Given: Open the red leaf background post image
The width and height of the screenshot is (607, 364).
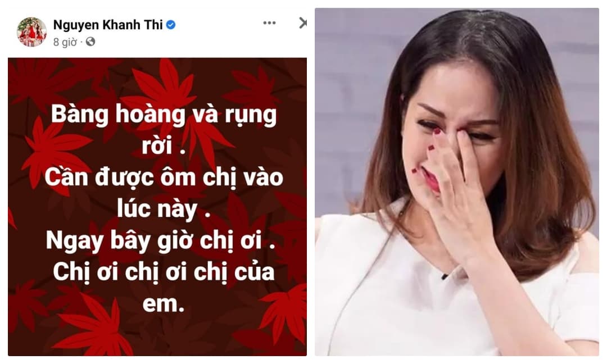Looking at the screenshot, I should pyautogui.click(x=157, y=207).
